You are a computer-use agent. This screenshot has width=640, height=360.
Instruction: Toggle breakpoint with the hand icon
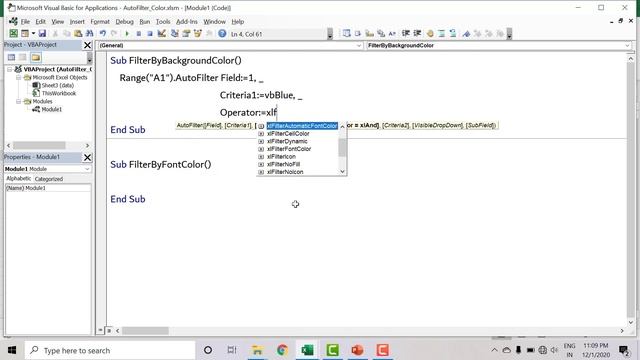tap(430, 34)
